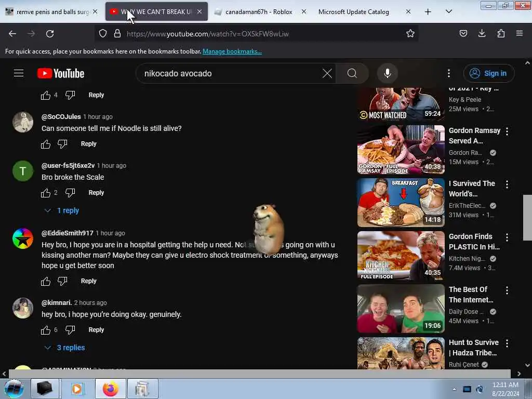Click the horizontal scrollbar right arrow

click(x=519, y=374)
